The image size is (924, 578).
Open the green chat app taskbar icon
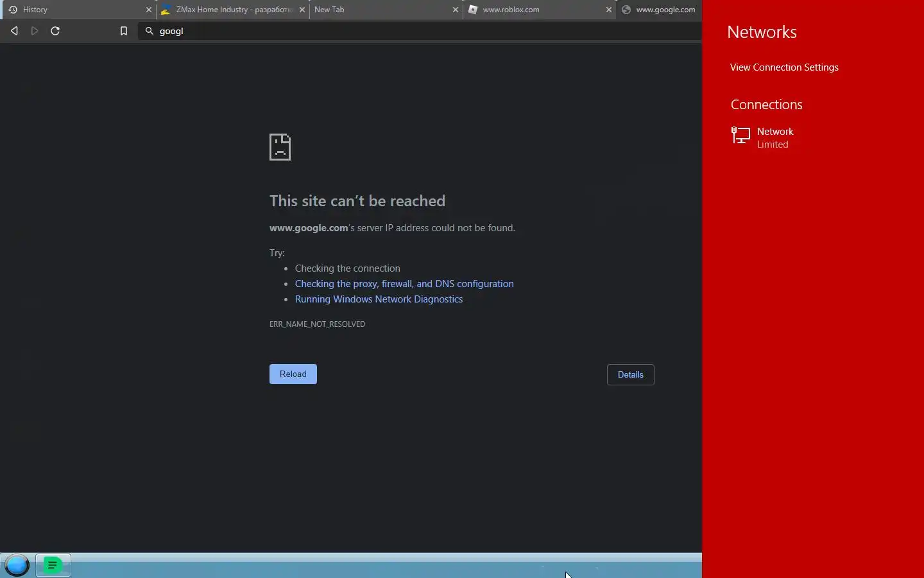(53, 565)
